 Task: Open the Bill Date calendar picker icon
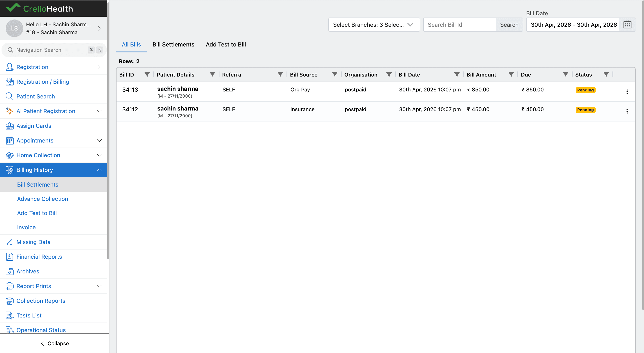pos(627,25)
